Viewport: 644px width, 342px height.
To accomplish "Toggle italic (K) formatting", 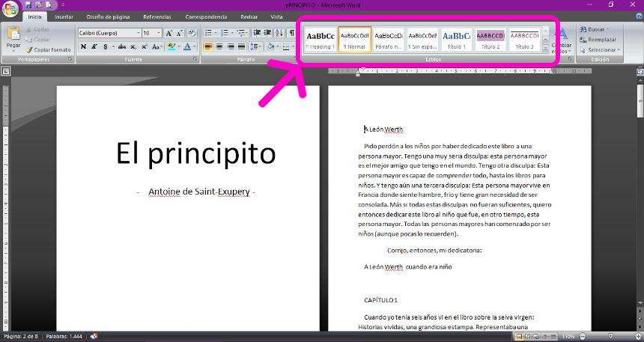I will click(x=94, y=47).
